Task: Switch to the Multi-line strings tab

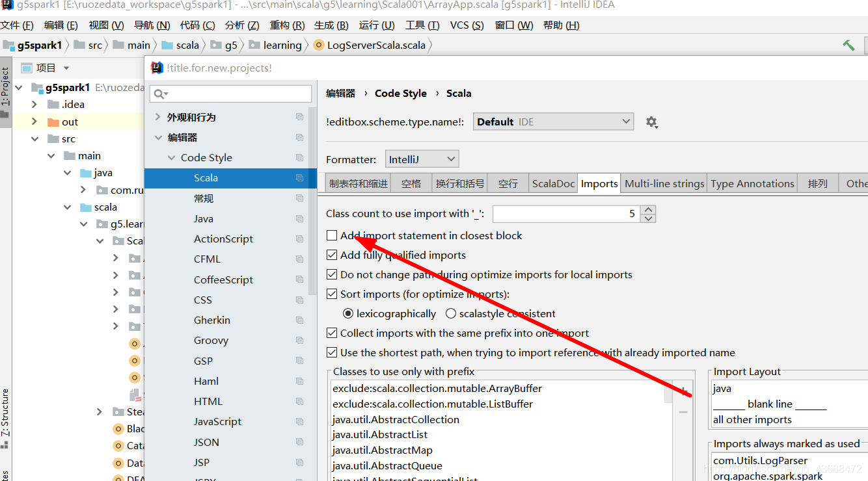Action: pos(664,184)
